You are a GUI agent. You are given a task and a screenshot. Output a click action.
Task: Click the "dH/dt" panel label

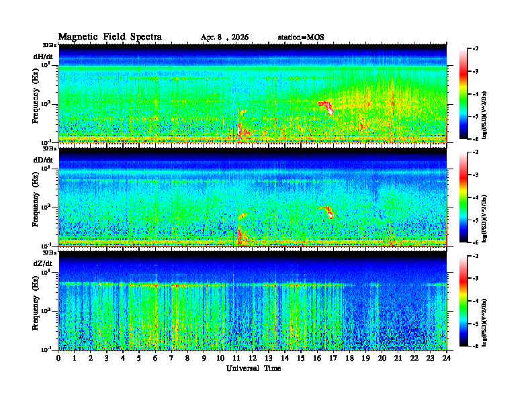tap(43, 56)
